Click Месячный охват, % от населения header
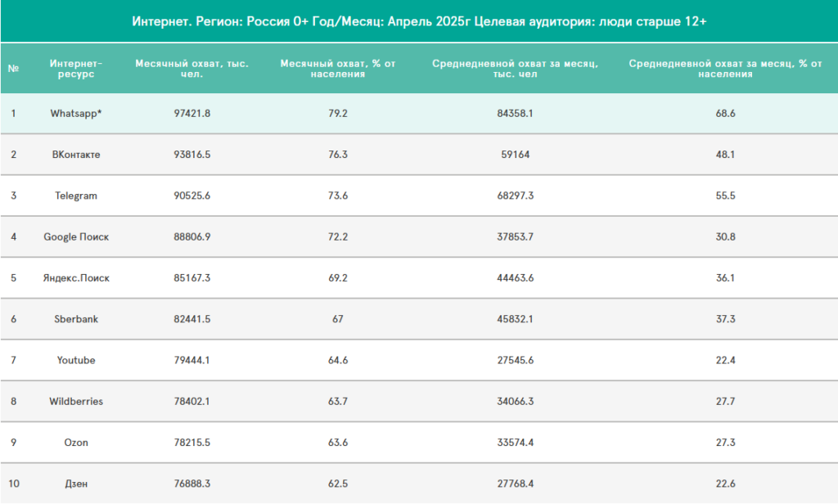This screenshot has width=838, height=504. tap(338, 69)
